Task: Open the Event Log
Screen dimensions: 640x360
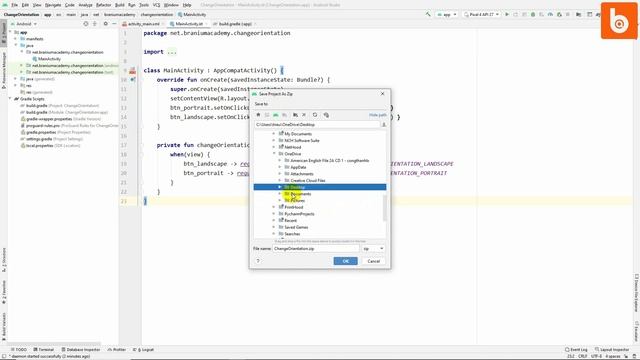Action: point(576,350)
